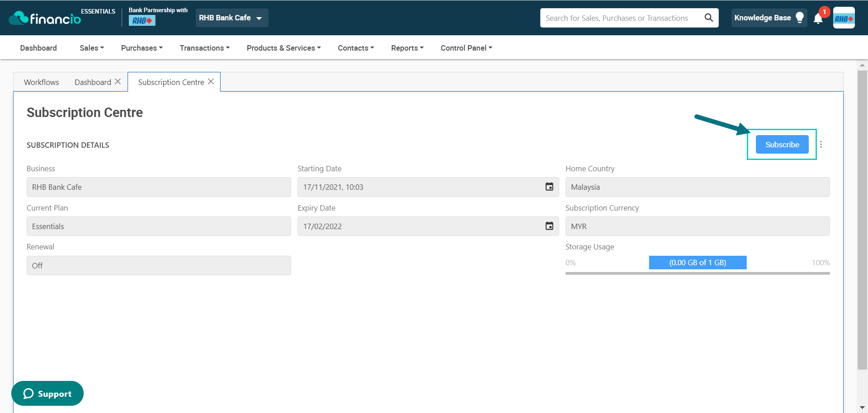Click the SUBSCRIPTION DETAILS label
Image resolution: width=868 pixels, height=413 pixels.
point(68,145)
